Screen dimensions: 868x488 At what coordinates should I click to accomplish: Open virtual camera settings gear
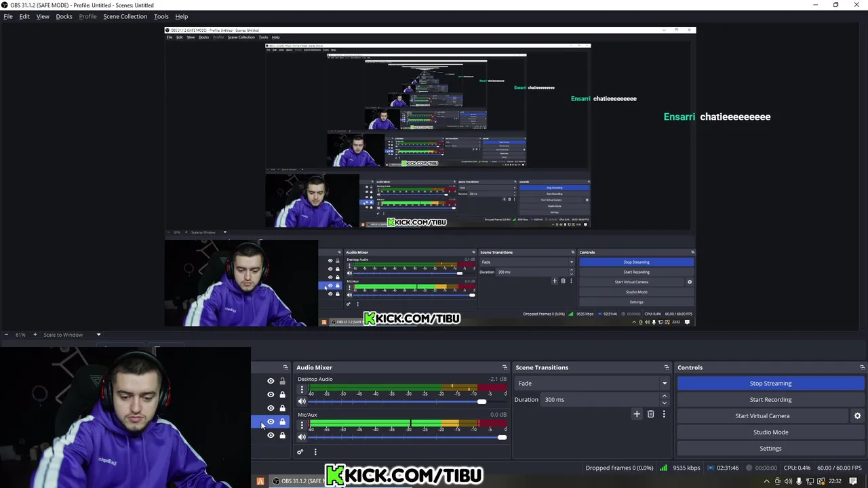click(x=857, y=416)
